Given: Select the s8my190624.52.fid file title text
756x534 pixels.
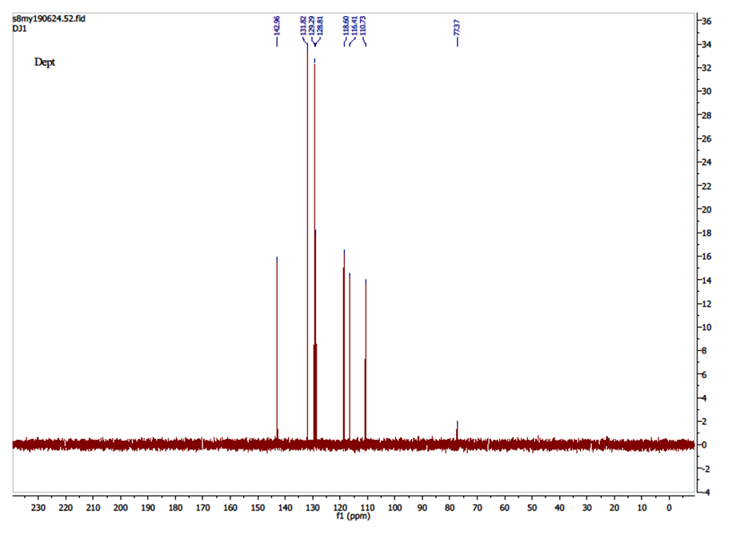Looking at the screenshot, I should (49, 18).
